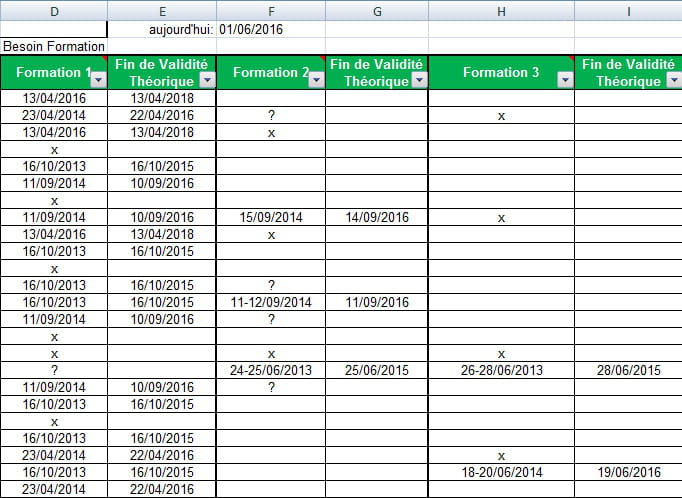Select Formation 3 "x" in the 15/09/2014 row

(501, 217)
